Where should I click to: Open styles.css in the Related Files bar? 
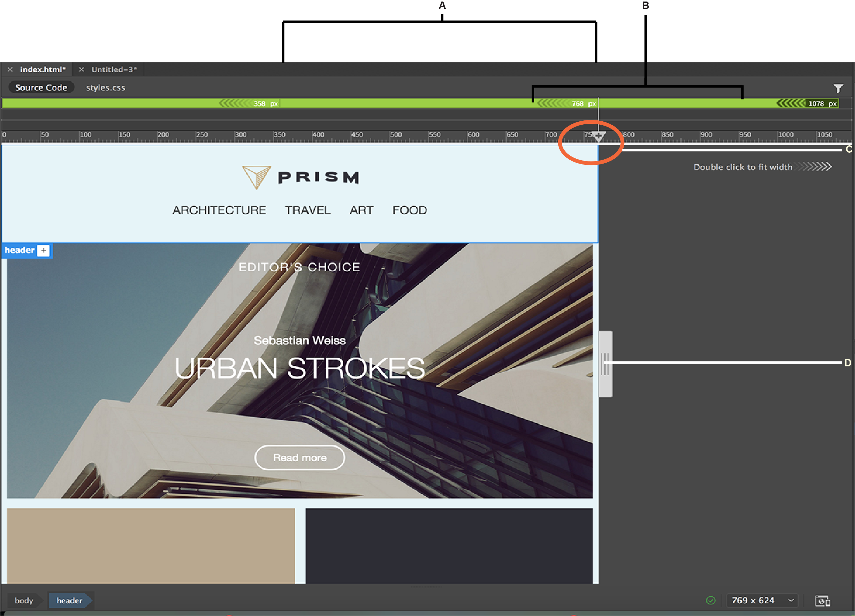[x=105, y=88]
